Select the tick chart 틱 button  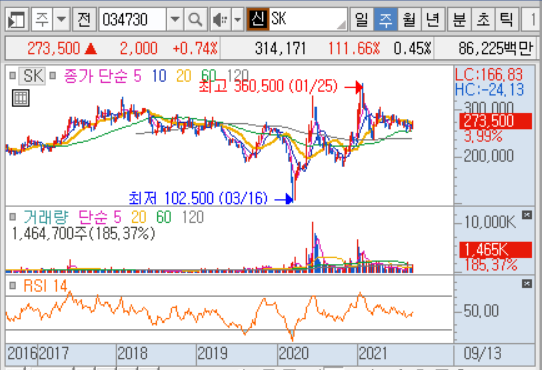(507, 20)
